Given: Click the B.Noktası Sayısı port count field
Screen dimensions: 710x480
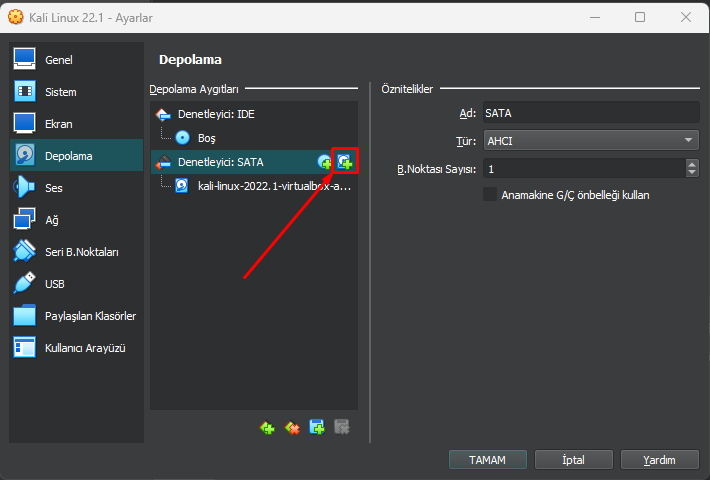Looking at the screenshot, I should pyautogui.click(x=585, y=169).
